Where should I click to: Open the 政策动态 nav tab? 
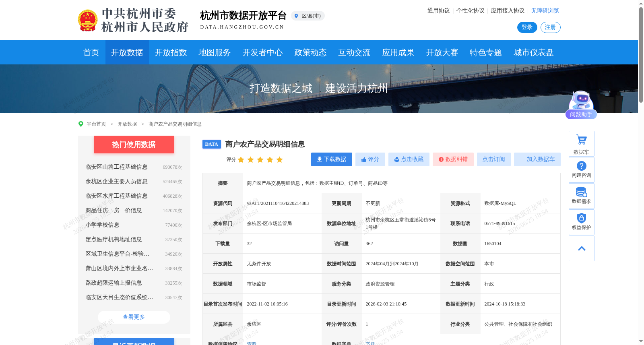tap(311, 52)
